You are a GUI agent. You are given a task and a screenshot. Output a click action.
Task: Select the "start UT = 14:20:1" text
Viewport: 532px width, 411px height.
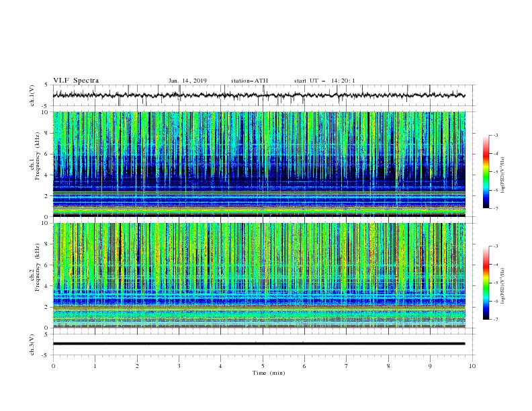click(324, 81)
